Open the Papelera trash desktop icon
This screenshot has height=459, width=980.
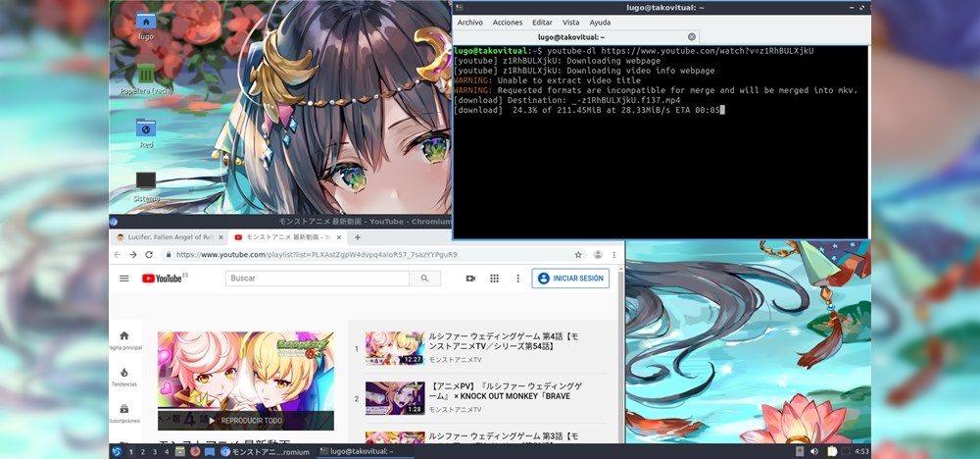tap(146, 78)
